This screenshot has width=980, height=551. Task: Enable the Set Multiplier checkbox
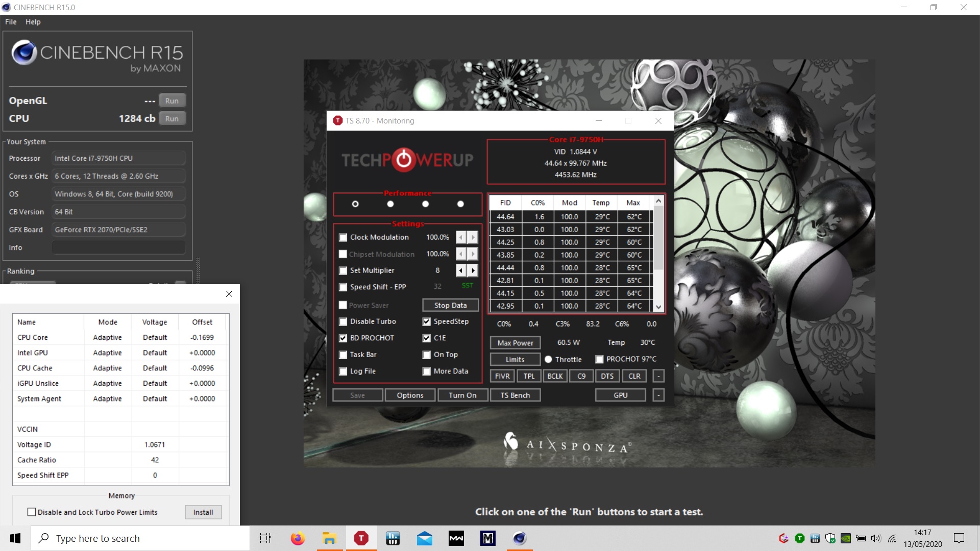click(343, 271)
